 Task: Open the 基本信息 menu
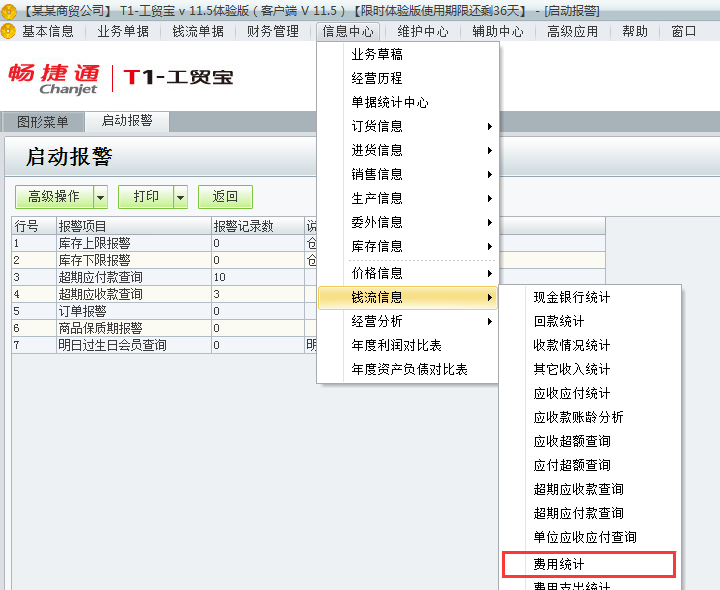[x=48, y=31]
